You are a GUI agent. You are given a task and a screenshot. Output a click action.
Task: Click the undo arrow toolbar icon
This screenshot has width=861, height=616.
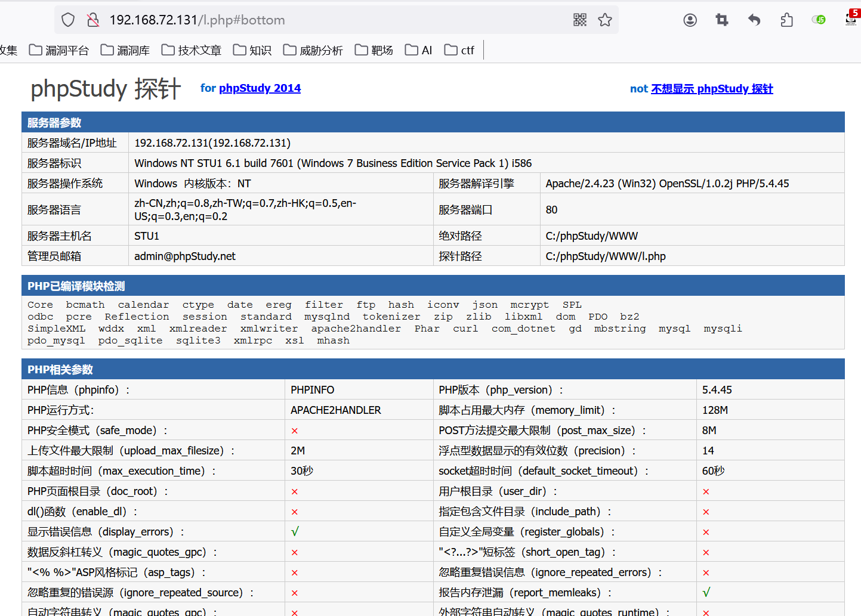coord(754,20)
